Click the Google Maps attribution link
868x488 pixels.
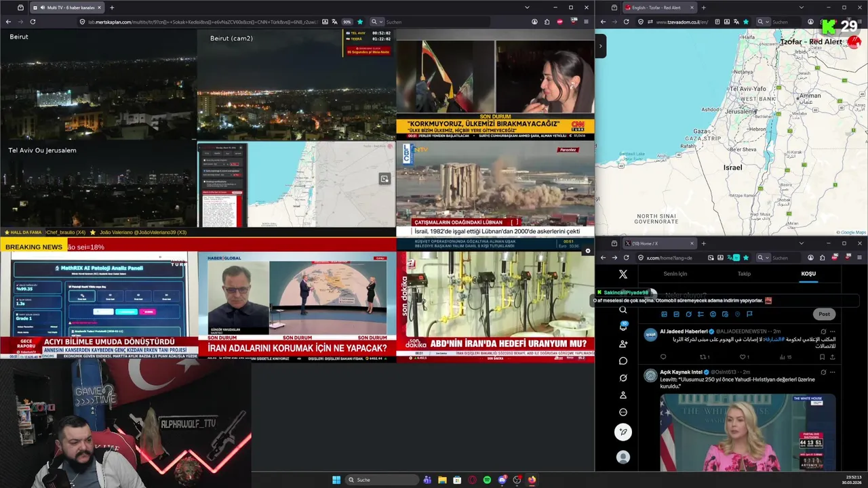852,232
